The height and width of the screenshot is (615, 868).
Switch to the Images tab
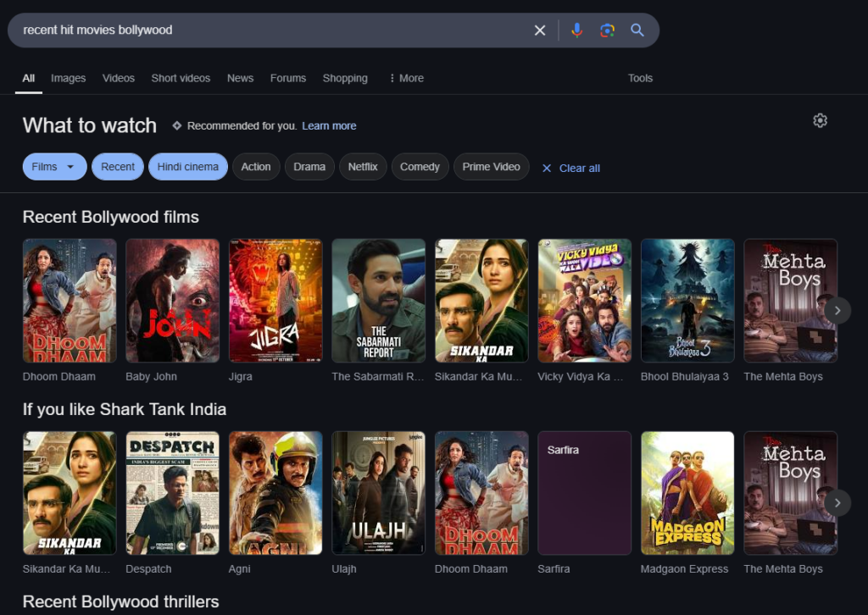(x=68, y=78)
